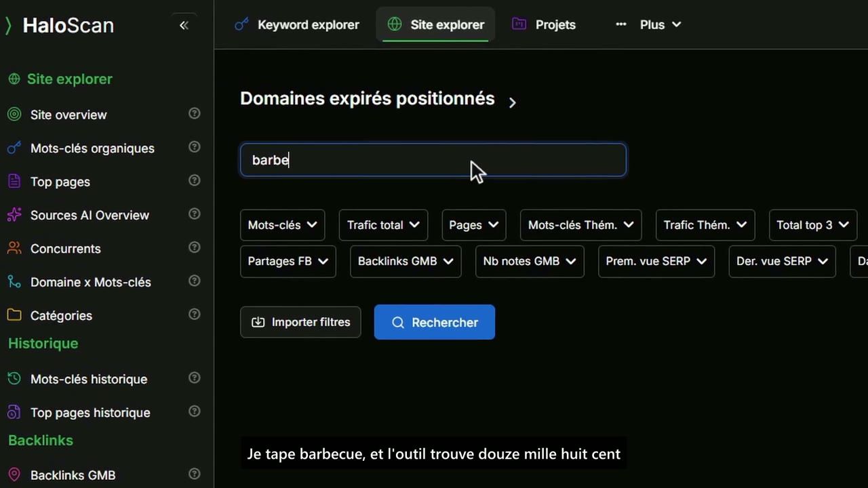Click the Site explorer globe icon in sidebar header
This screenshot has width=868, height=488.
(x=14, y=79)
